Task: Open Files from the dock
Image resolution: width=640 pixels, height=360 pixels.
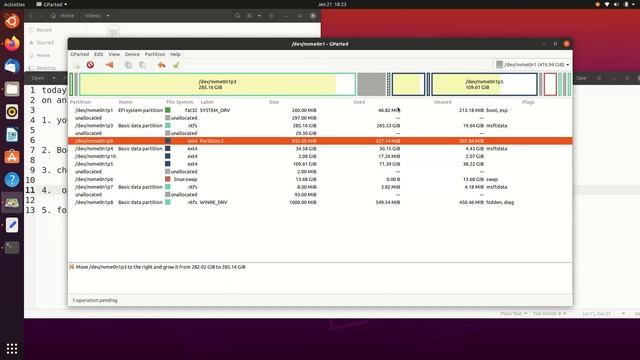Action: [12, 89]
